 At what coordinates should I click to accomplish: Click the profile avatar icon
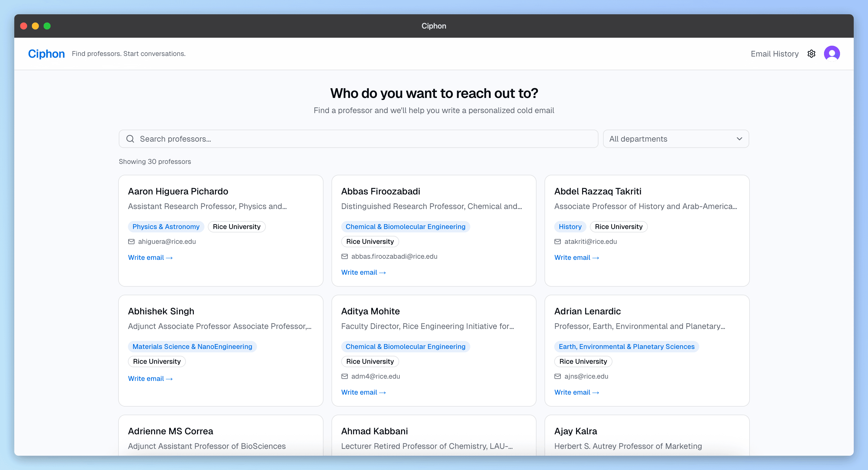coord(832,53)
